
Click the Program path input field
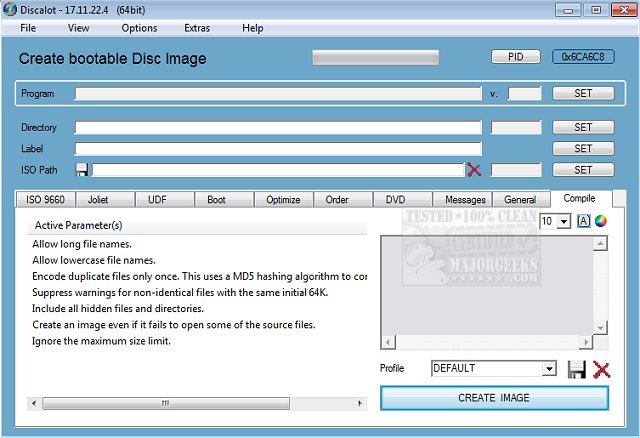[278, 93]
